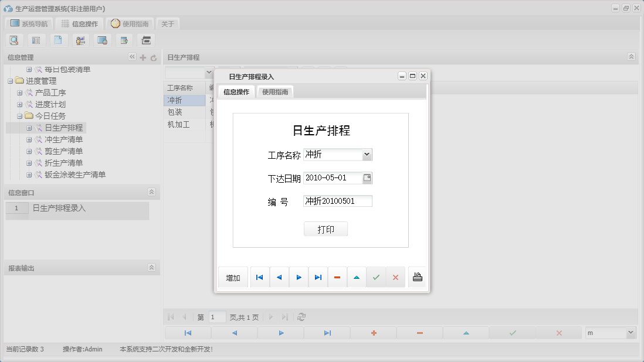Cancel edits with the red X icon
This screenshot has width=644, height=362.
pos(395,276)
